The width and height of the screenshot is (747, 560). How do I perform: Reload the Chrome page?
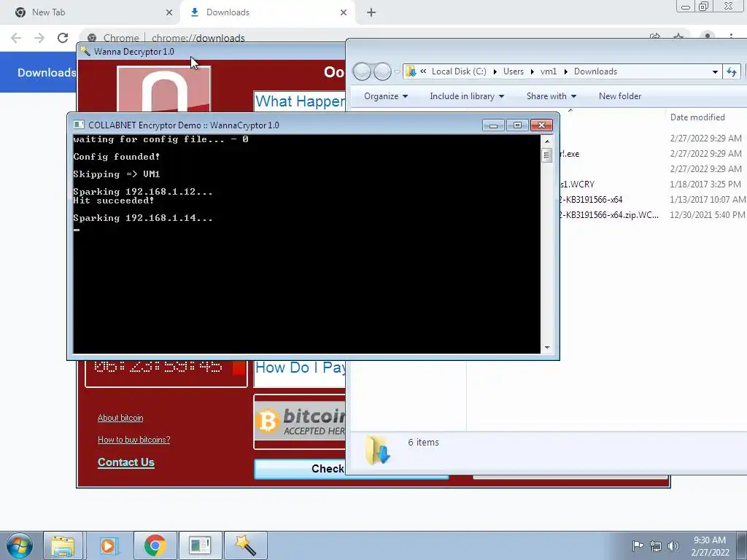coord(63,38)
